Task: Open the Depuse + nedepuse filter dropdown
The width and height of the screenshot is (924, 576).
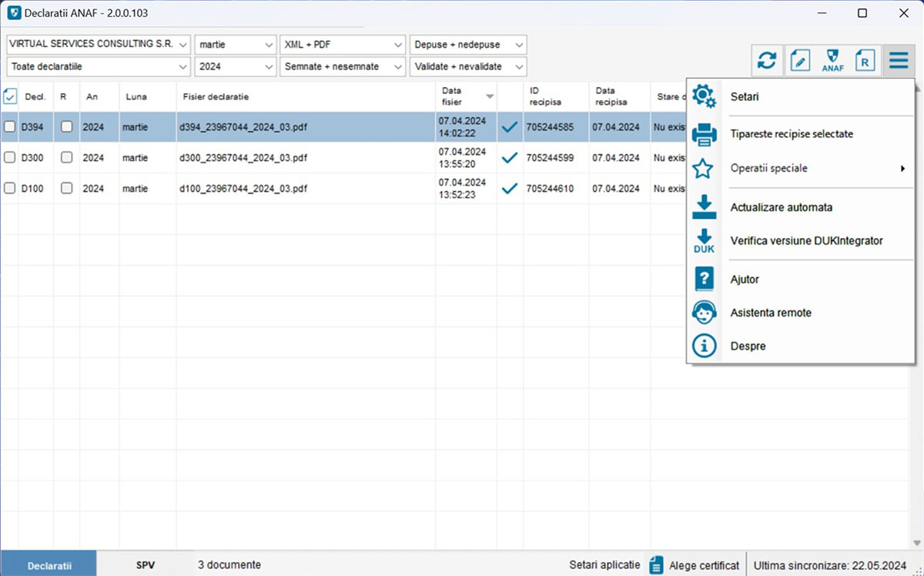Action: (468, 45)
